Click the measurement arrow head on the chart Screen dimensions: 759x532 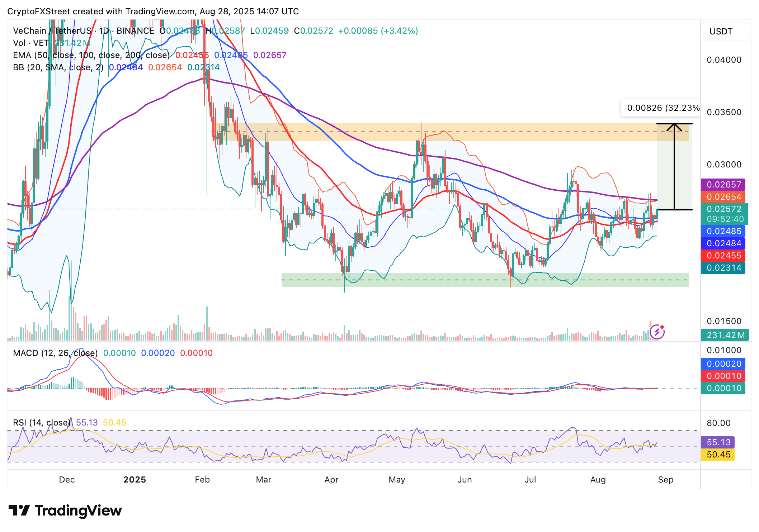pos(674,127)
